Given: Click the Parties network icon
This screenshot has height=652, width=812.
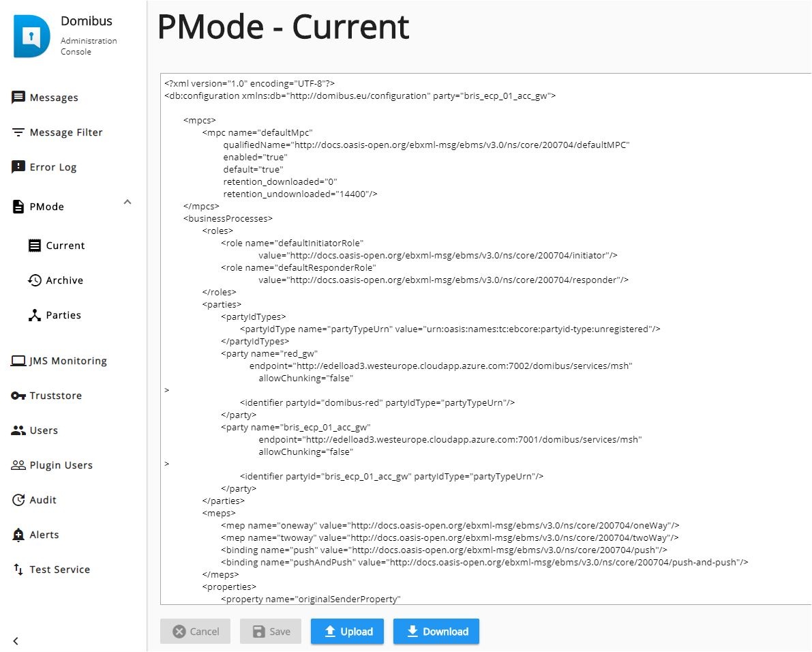Looking at the screenshot, I should point(35,315).
